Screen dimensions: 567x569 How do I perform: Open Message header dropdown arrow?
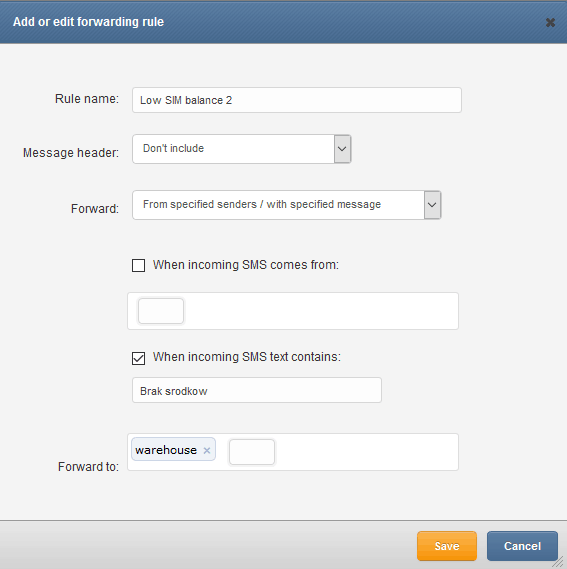342,149
